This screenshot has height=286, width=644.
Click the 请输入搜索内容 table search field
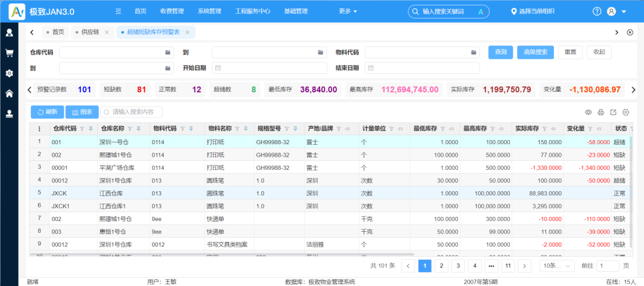[132, 111]
